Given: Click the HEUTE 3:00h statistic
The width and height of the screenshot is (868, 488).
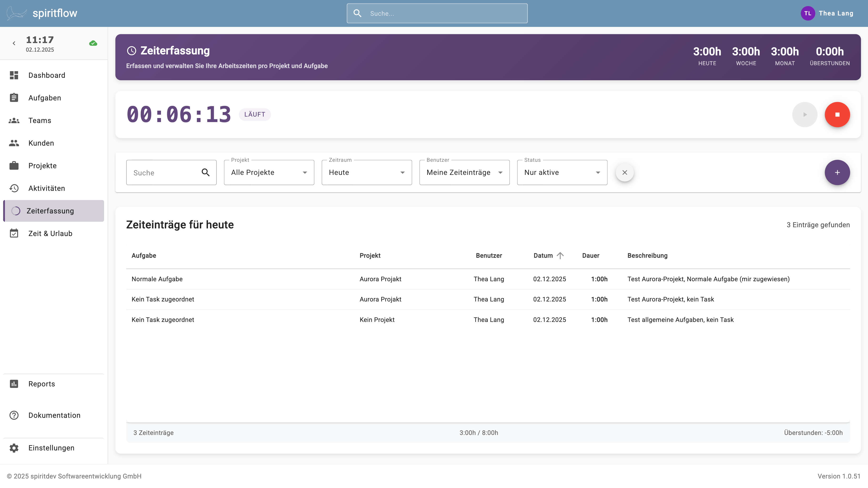Looking at the screenshot, I should (707, 56).
